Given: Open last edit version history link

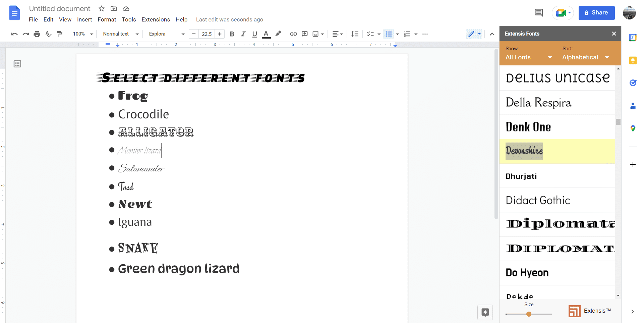Looking at the screenshot, I should (229, 19).
